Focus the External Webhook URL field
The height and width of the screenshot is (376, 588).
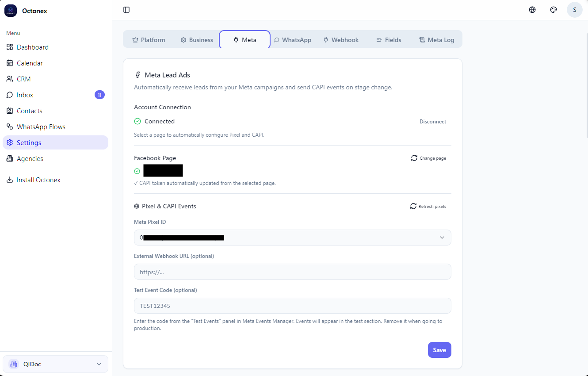[x=293, y=272]
